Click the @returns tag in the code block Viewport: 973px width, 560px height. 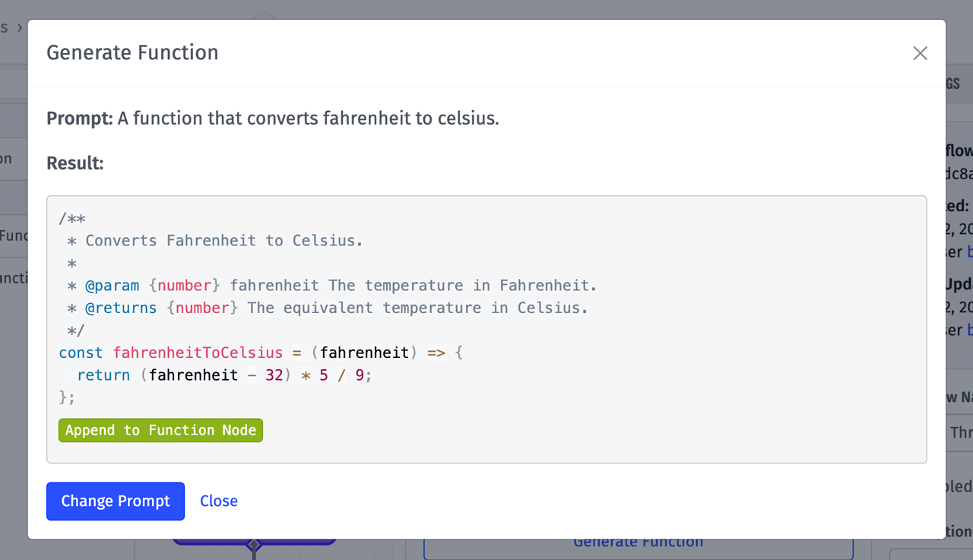pyautogui.click(x=121, y=308)
